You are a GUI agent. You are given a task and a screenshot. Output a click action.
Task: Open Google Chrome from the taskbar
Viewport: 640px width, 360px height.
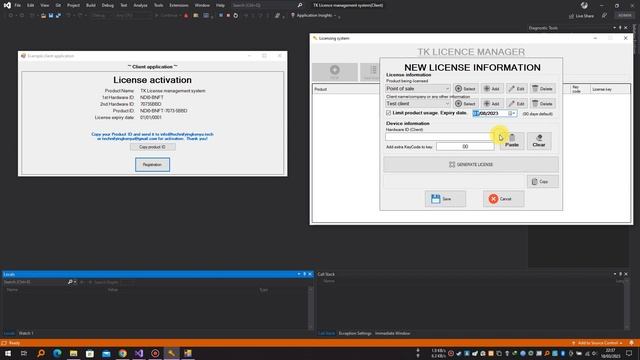click(x=122, y=353)
